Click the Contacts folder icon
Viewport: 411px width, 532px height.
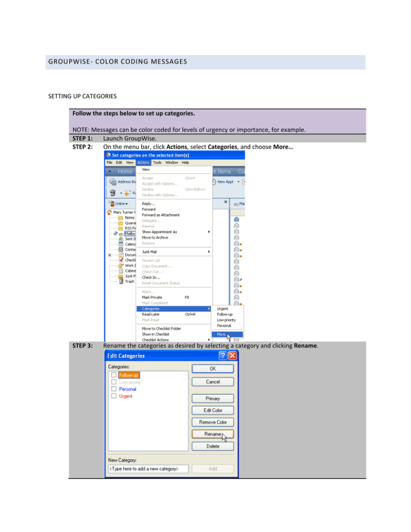121,249
